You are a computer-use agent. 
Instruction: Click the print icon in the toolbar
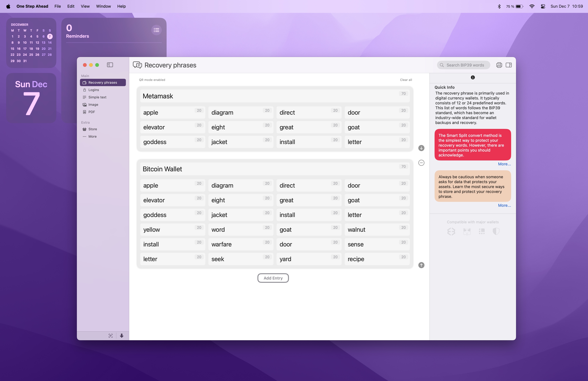(499, 65)
